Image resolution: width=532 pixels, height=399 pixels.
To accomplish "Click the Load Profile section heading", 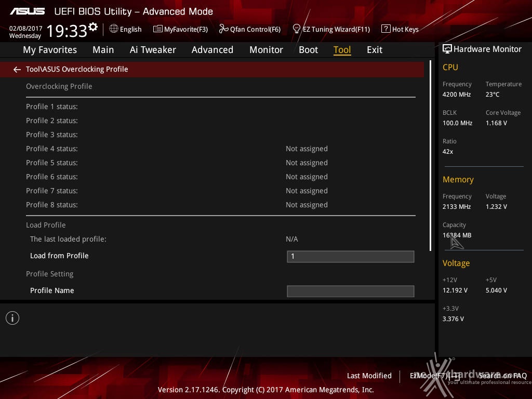I will (46, 225).
